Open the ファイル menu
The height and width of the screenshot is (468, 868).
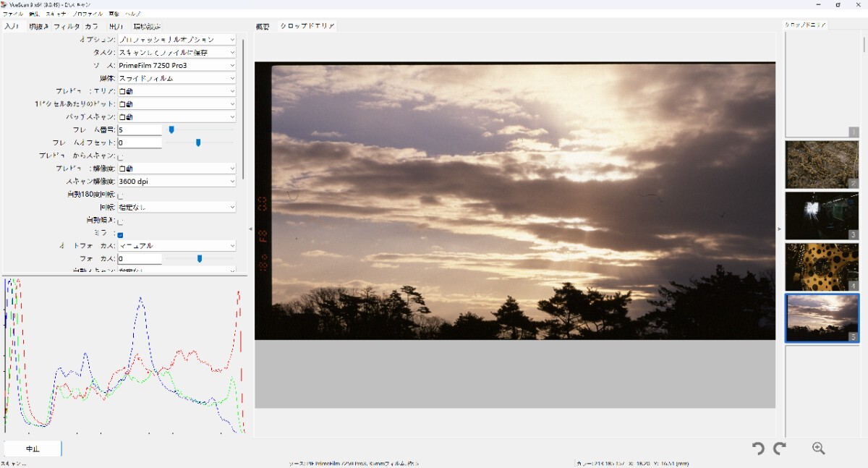(13, 14)
